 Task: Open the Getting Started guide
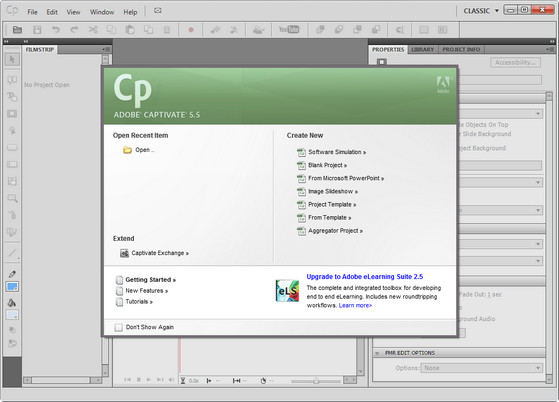click(x=150, y=280)
